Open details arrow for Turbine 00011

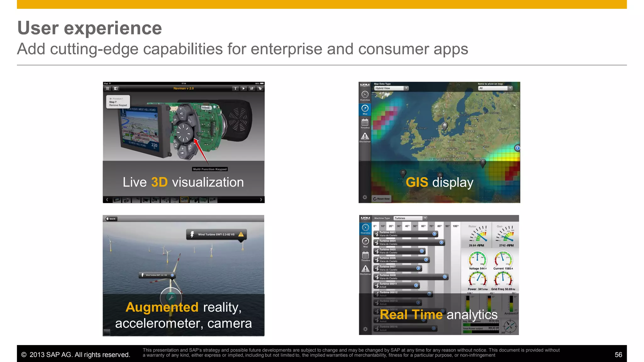click(416, 285)
